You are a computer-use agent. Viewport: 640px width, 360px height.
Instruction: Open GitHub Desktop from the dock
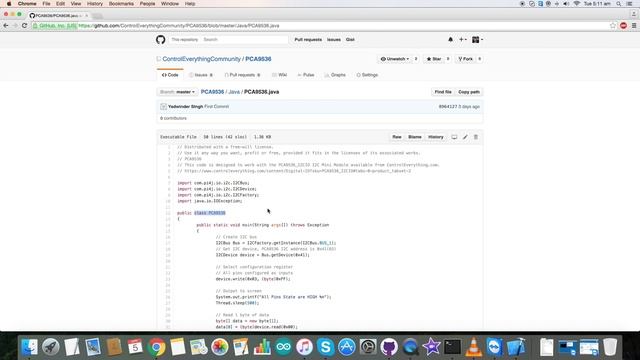389,347
